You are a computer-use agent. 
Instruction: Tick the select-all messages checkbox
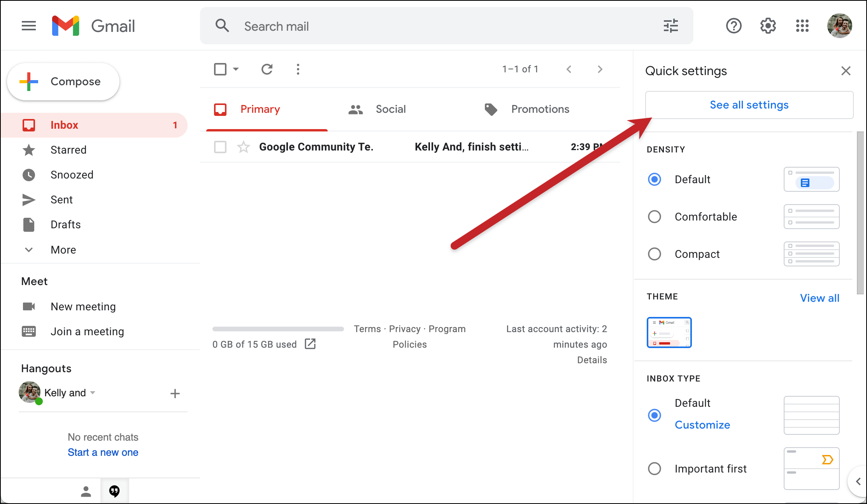[220, 69]
